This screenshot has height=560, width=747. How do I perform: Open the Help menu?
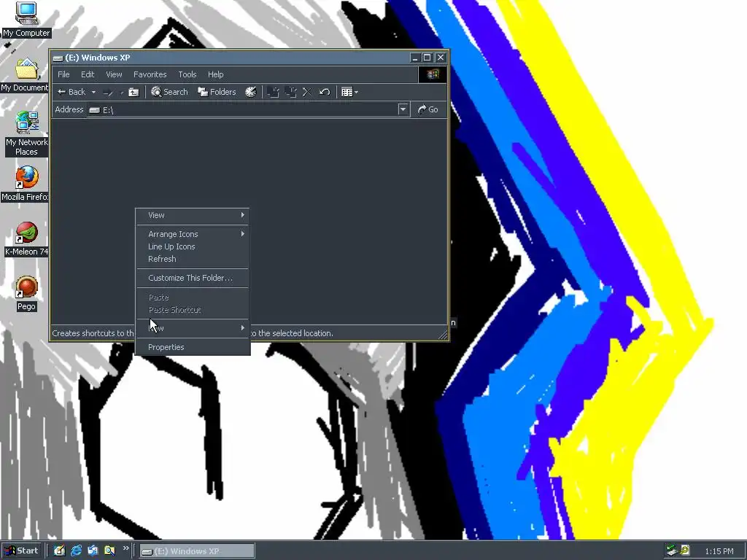[x=215, y=74]
